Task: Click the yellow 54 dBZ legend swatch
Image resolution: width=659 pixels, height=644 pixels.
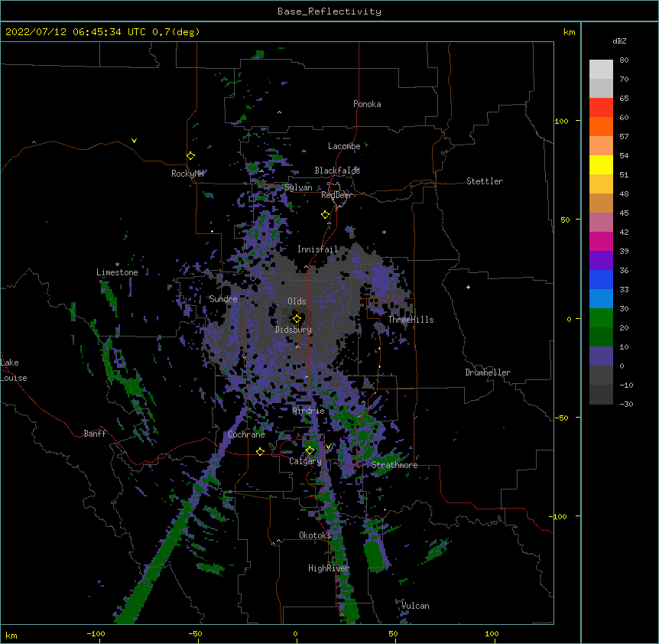Action: pyautogui.click(x=601, y=164)
